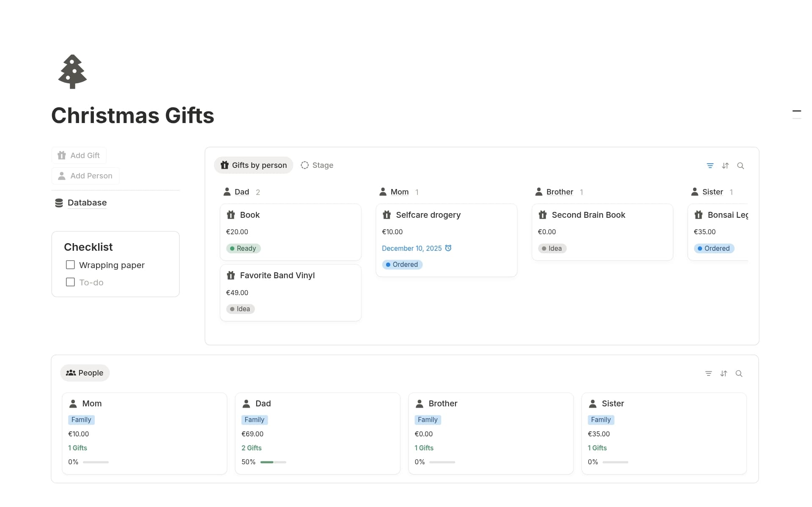Click the filter icon on the gifts board

pos(710,165)
